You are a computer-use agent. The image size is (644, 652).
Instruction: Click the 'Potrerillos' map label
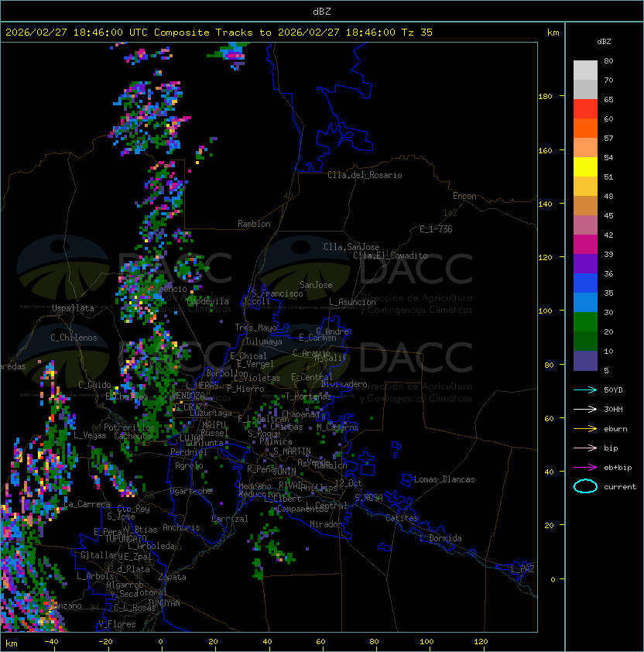coord(129,427)
